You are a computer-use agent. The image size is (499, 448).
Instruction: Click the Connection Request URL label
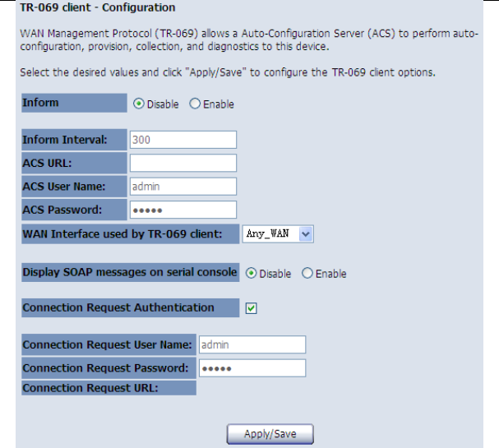coord(90,388)
